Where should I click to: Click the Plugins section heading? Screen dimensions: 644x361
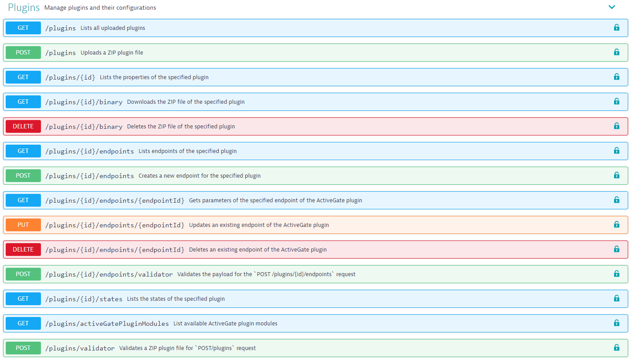click(x=24, y=7)
